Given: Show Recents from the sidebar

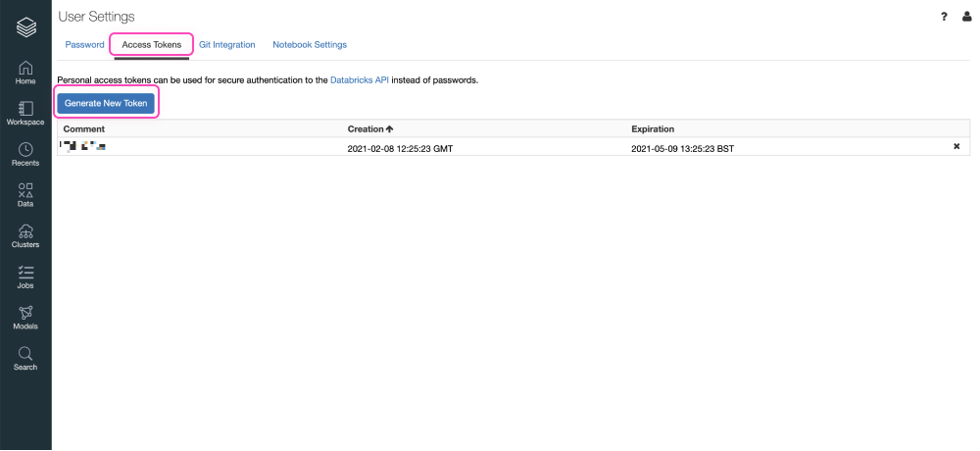Looking at the screenshot, I should [x=25, y=154].
